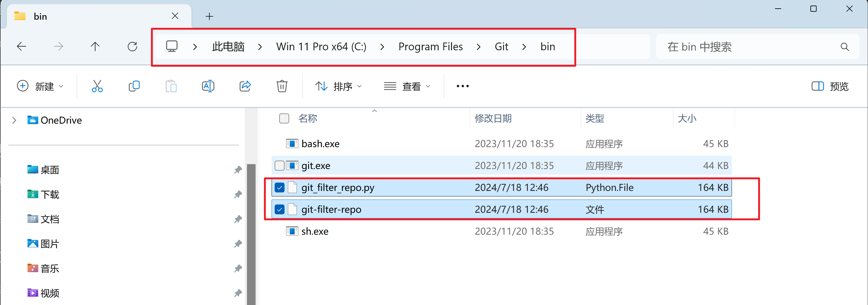Open 音乐 in navigation pane

point(43,268)
